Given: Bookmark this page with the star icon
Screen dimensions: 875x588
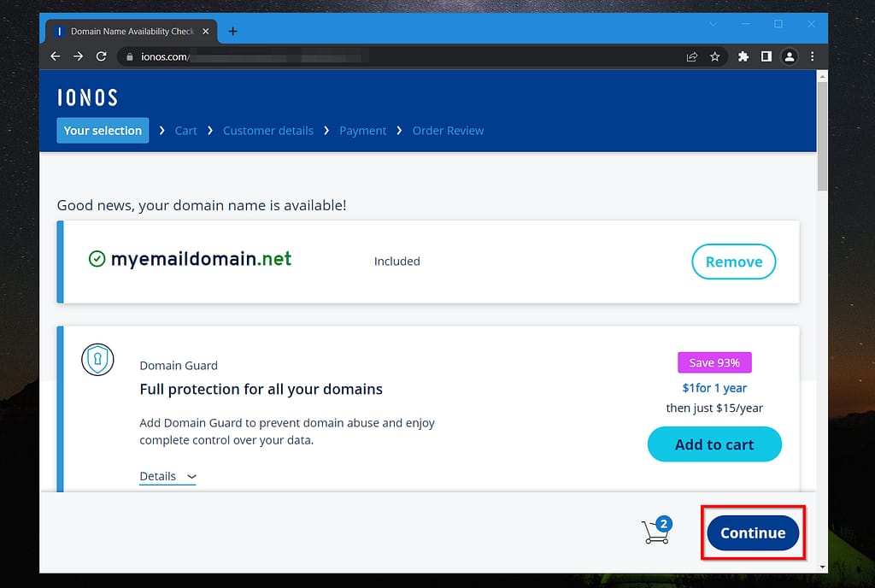Looking at the screenshot, I should pos(715,56).
